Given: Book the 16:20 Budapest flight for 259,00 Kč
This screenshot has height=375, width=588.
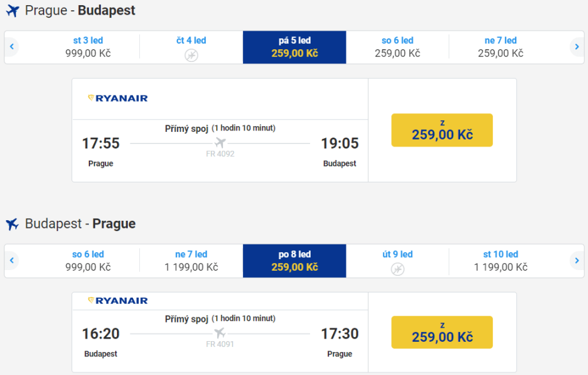Looking at the screenshot, I should (442, 332).
